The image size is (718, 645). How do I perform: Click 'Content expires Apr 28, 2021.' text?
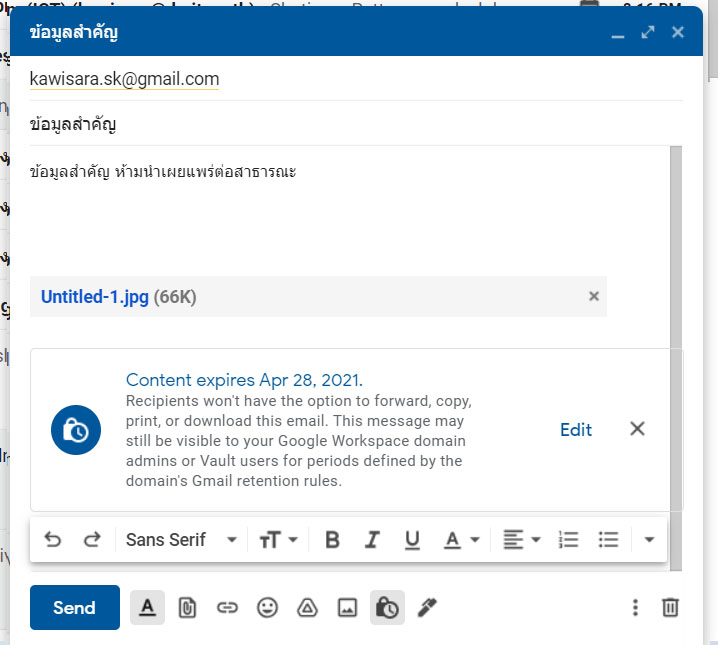(244, 380)
